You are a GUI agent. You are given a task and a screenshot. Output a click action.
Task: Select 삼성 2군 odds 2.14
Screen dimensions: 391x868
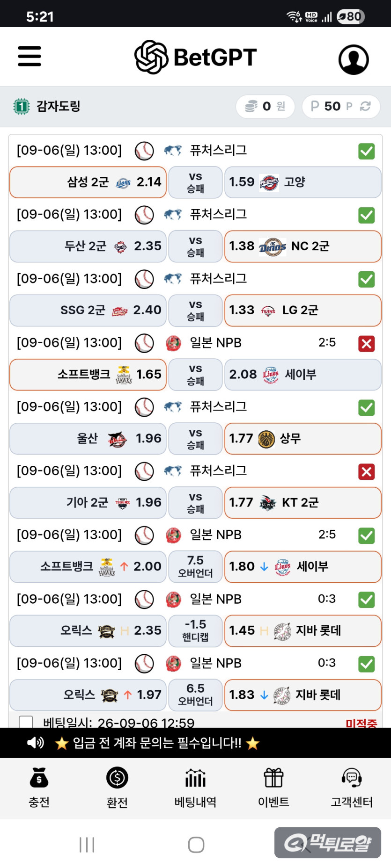click(x=88, y=182)
